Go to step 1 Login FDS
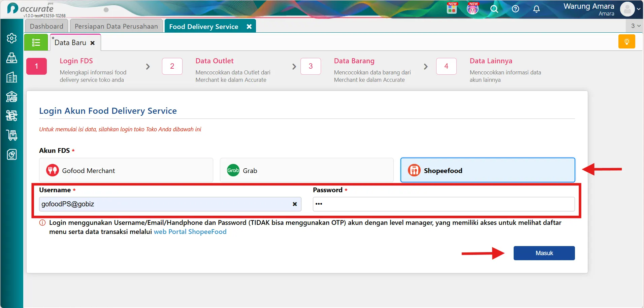The height and width of the screenshot is (308, 644). (x=36, y=66)
